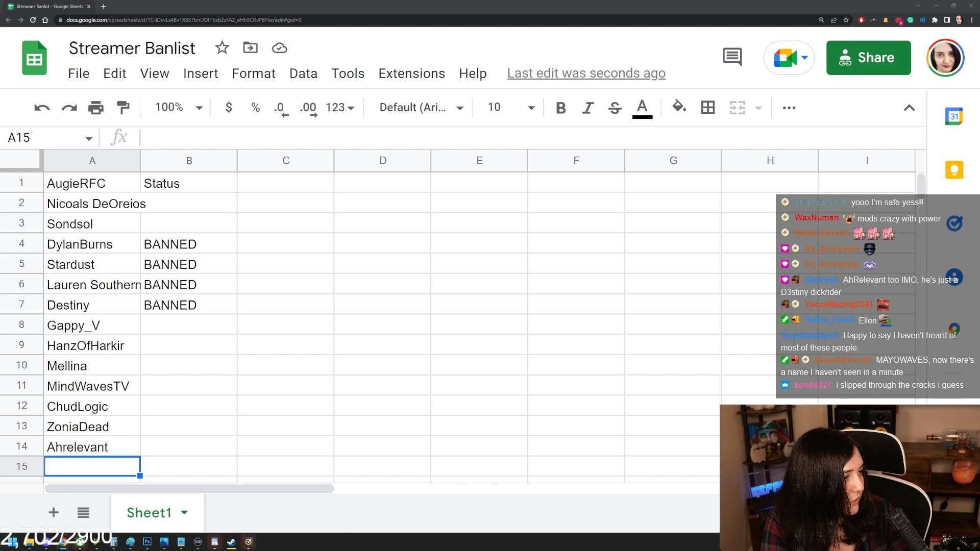Open the 123 number format dropdown
980x551 pixels.
340,108
